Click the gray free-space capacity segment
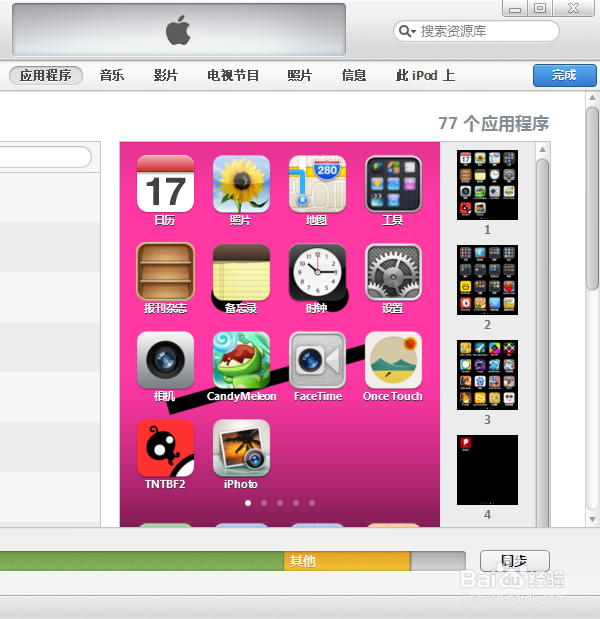 point(438,561)
